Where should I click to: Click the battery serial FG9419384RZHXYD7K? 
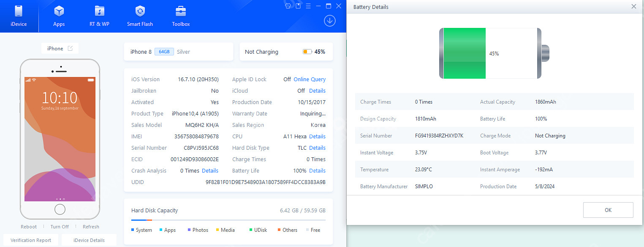click(439, 136)
